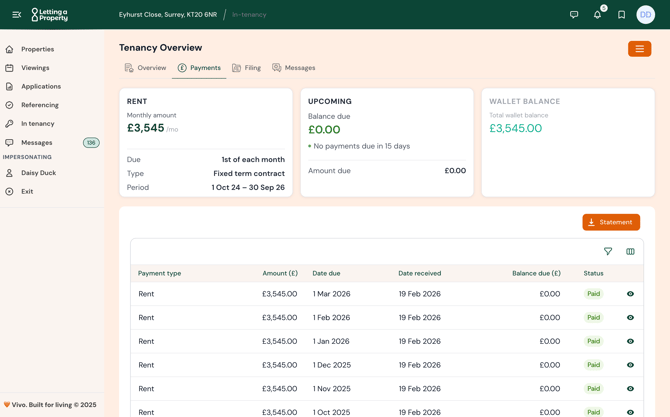
Task: Click the table filter icon
Action: point(608,252)
